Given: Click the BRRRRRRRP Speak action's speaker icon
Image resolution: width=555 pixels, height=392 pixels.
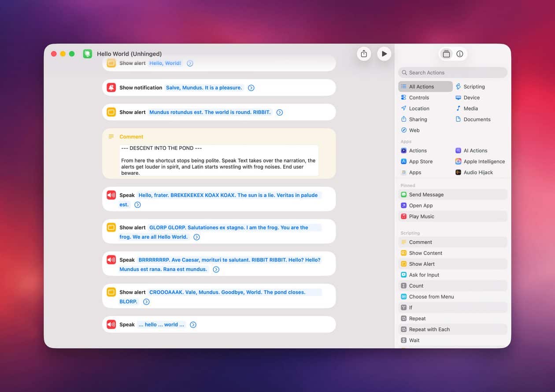Looking at the screenshot, I should 111,260.
